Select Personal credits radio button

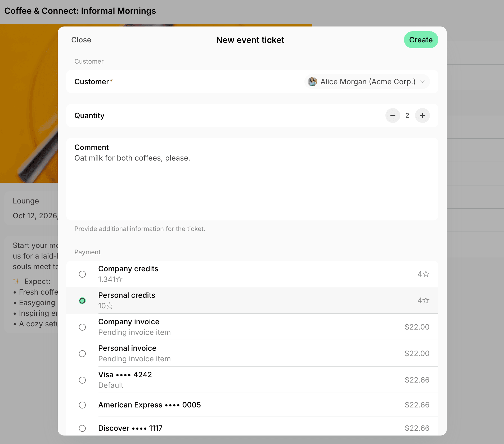pyautogui.click(x=82, y=300)
